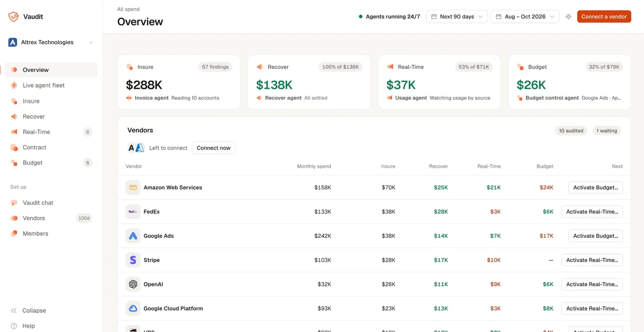
Task: Click the 57 findings badge
Action: tap(215, 67)
